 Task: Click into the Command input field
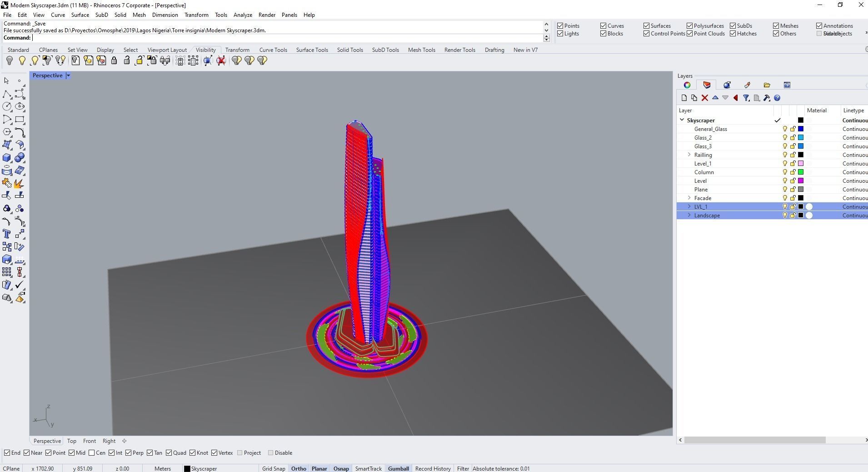[288, 38]
